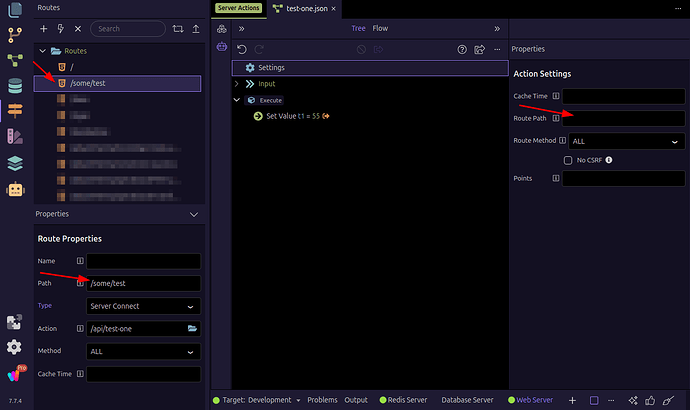Screen dimensions: 690x410
Task: Open the settings gear in sidebar
Action: pos(14,347)
